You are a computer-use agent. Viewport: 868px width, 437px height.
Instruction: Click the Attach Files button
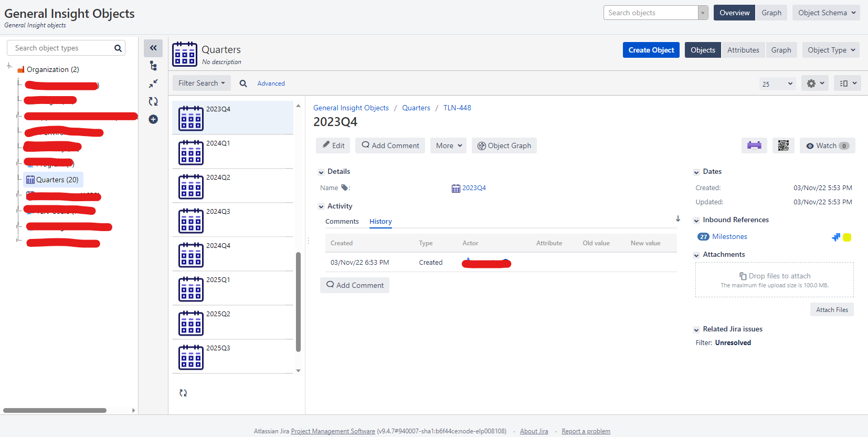(832, 310)
